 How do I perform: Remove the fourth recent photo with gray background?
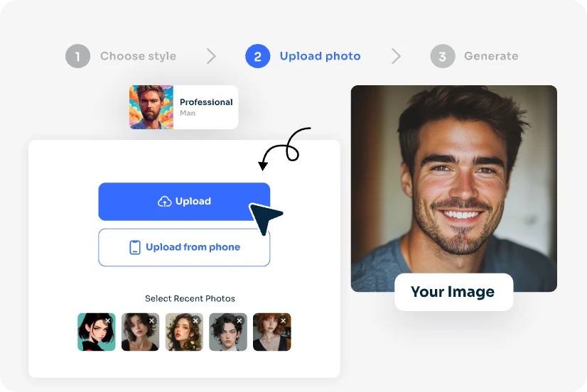coord(240,321)
